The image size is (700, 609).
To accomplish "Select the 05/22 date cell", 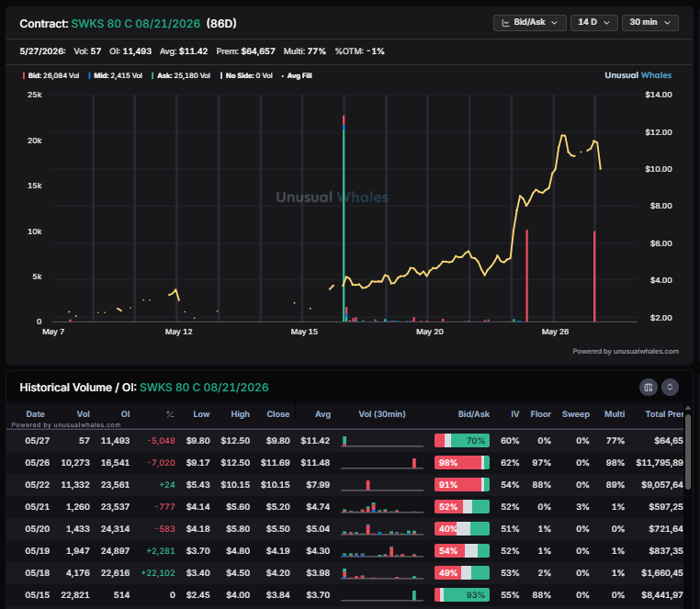I will coord(38,485).
